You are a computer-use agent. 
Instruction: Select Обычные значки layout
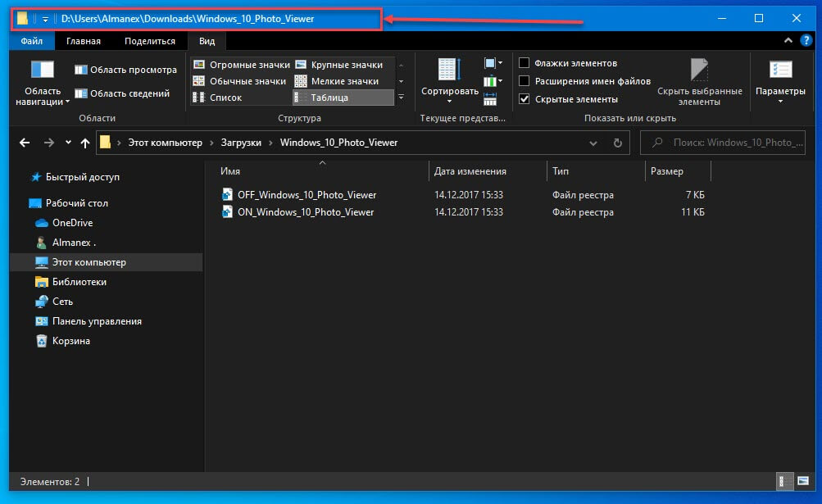239,81
